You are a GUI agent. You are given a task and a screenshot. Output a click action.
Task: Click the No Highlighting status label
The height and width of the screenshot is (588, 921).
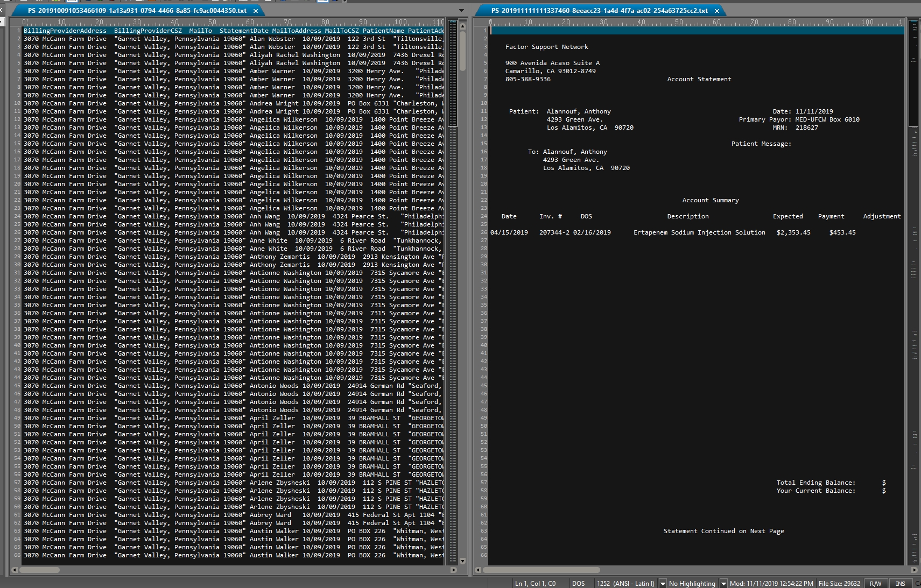[x=692, y=583]
